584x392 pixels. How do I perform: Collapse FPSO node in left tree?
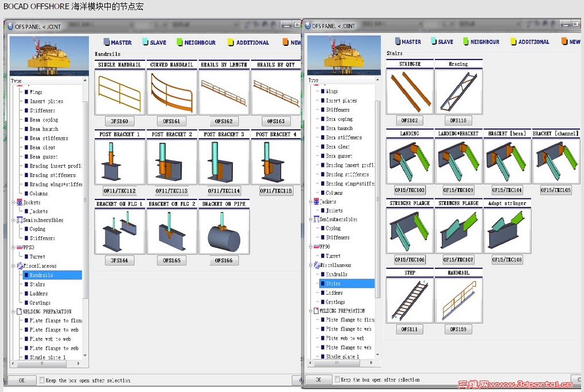coord(13,248)
